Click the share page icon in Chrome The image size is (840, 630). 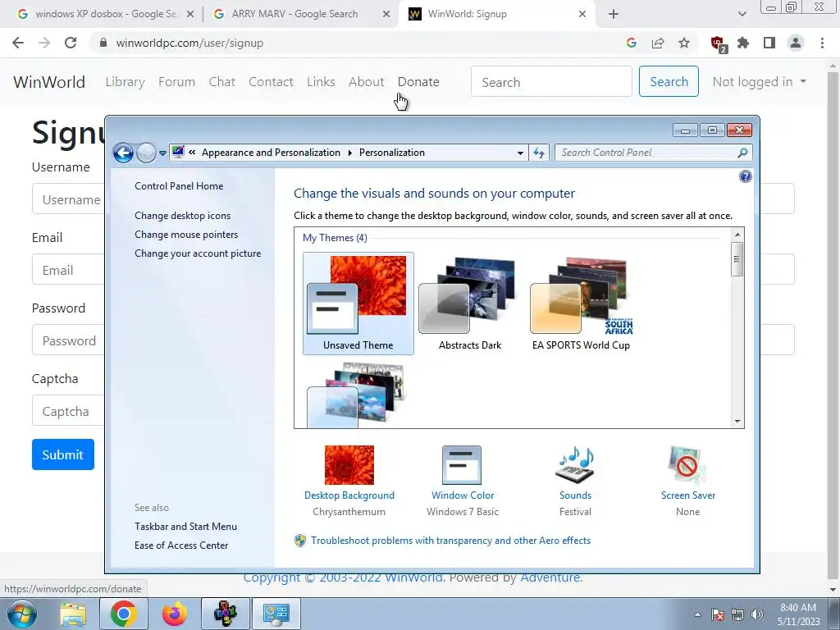(658, 43)
